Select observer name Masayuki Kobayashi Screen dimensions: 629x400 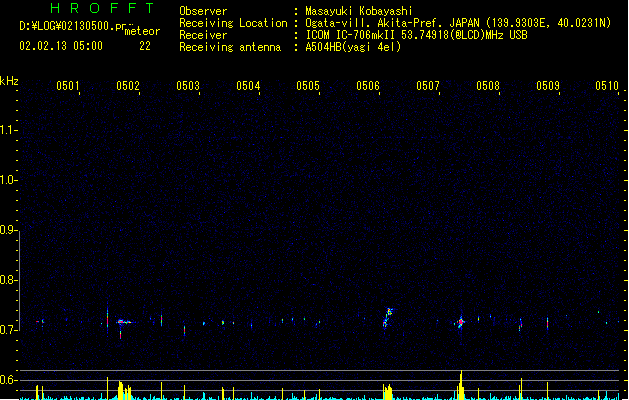tap(359, 11)
